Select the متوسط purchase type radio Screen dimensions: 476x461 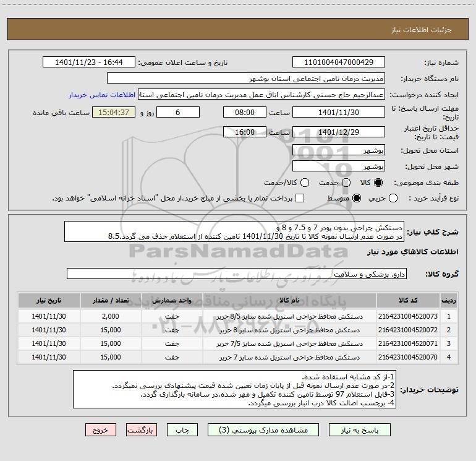(357, 198)
